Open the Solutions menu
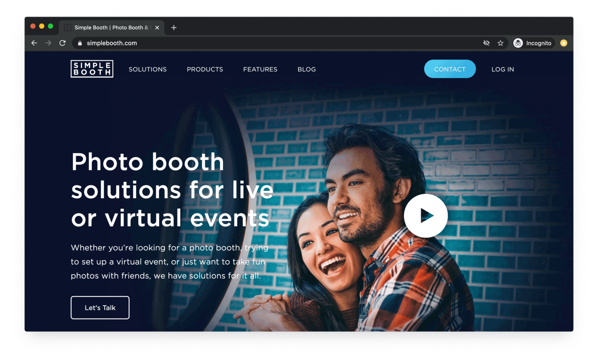The width and height of the screenshot is (598, 364). tap(148, 69)
